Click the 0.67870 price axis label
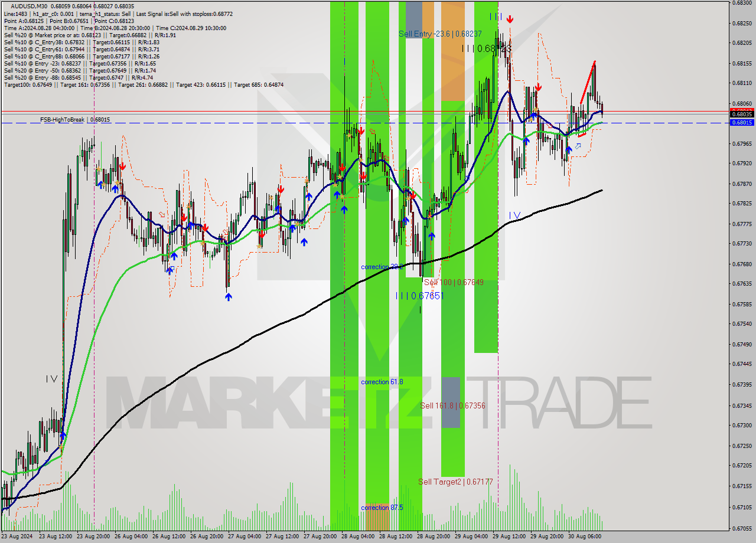 pos(742,184)
